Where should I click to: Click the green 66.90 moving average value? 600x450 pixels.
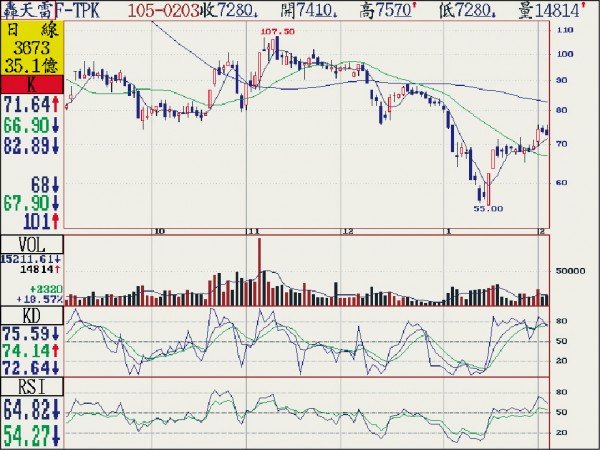pyautogui.click(x=27, y=125)
